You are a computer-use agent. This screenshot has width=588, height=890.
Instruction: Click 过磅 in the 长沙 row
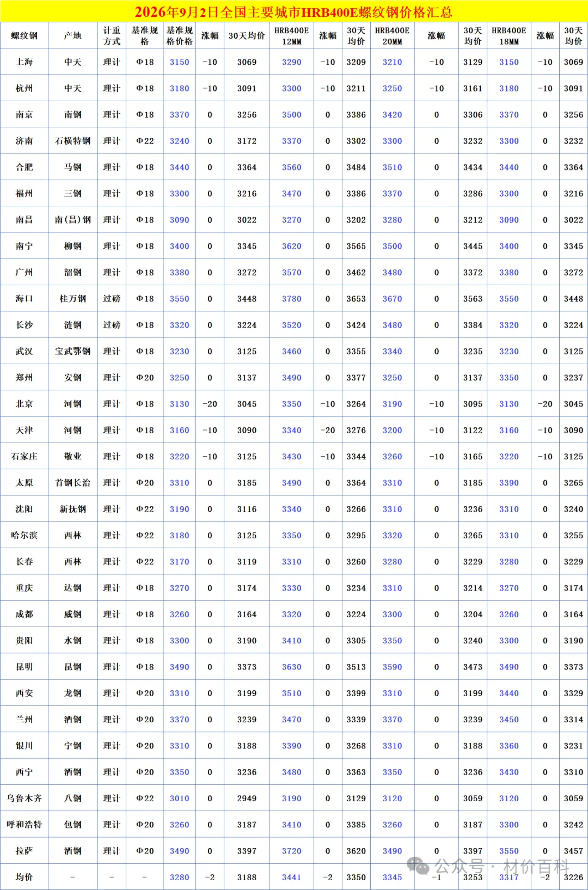pyautogui.click(x=112, y=325)
